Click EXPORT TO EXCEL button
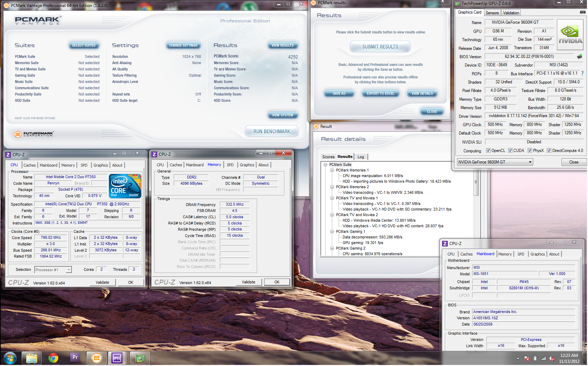 [381, 94]
